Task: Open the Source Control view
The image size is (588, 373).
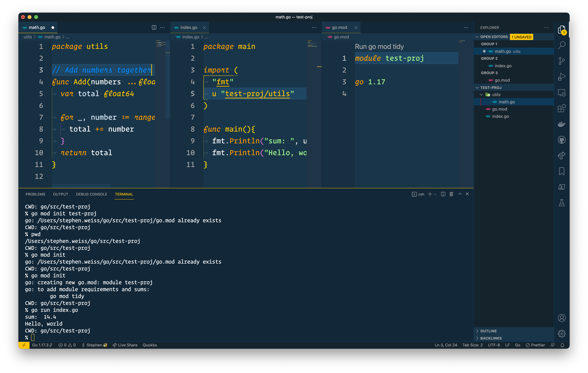Action: coord(561,61)
